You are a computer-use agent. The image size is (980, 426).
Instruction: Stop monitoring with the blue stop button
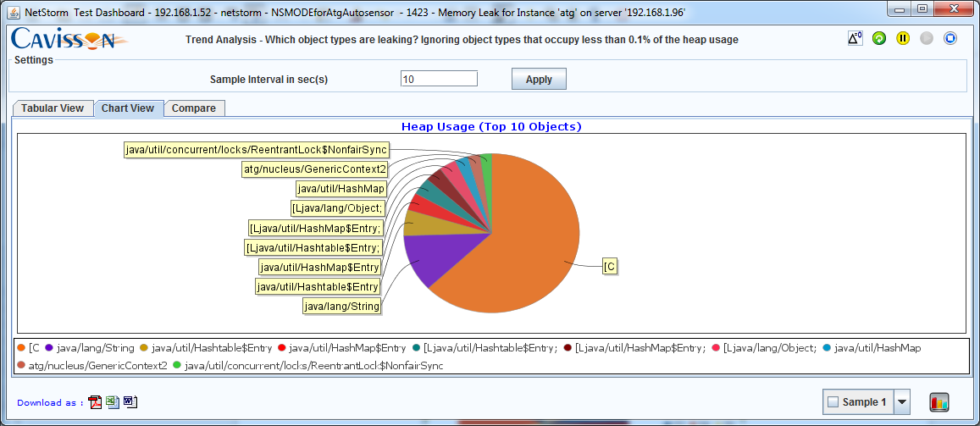coord(950,38)
